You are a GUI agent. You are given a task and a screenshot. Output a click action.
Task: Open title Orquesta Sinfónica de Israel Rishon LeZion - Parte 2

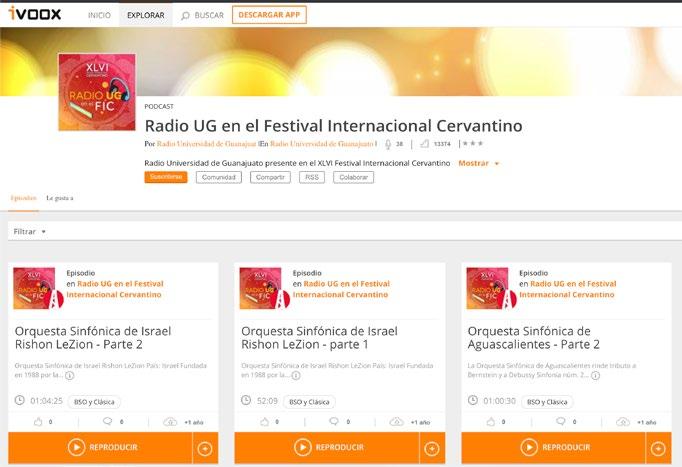(93, 338)
